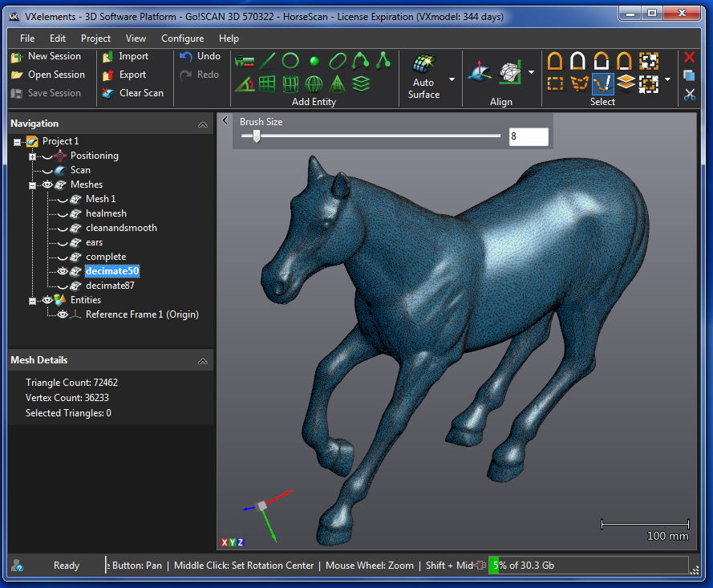The width and height of the screenshot is (713, 588).
Task: Select the Line entity tool
Action: pyautogui.click(x=267, y=60)
